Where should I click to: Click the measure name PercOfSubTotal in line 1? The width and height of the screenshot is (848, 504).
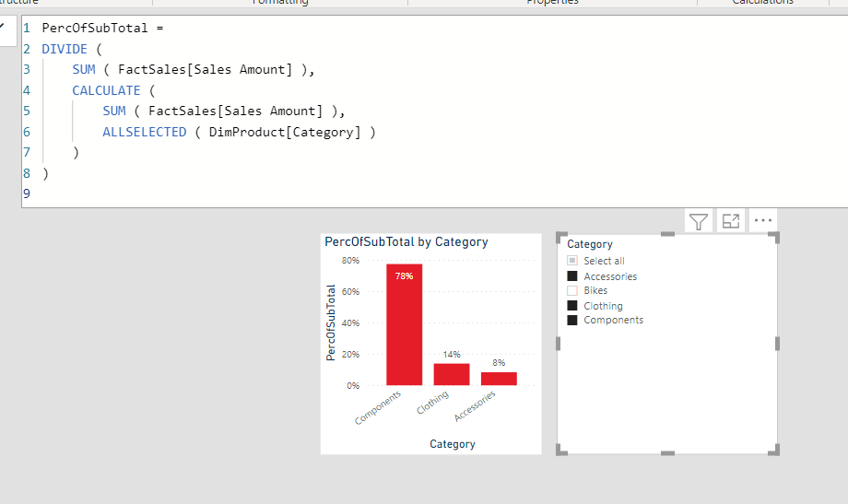click(x=95, y=29)
